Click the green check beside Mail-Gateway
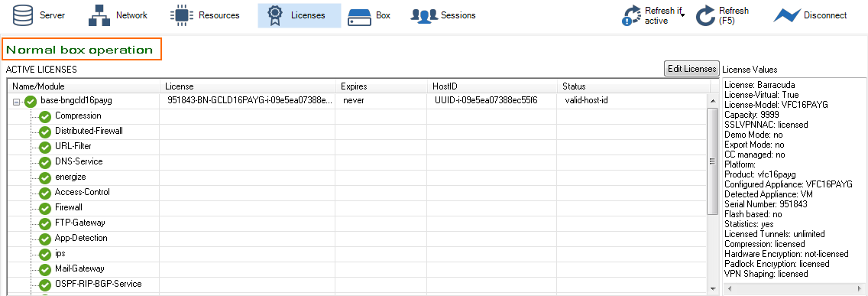Screen dimensions: 868x296 click(x=45, y=269)
